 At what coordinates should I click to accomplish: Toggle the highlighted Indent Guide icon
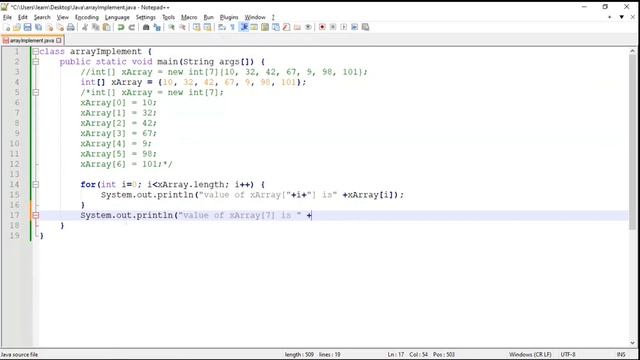pyautogui.click(x=244, y=27)
